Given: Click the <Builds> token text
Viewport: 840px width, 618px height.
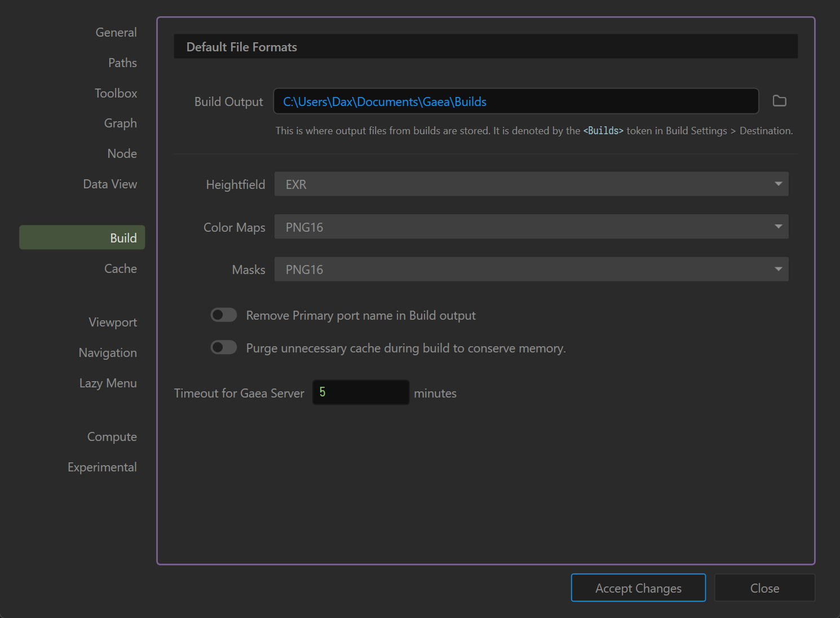Looking at the screenshot, I should click(603, 130).
